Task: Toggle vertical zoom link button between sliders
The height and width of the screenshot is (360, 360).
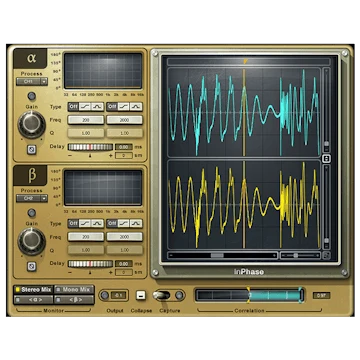Action: coord(327,159)
